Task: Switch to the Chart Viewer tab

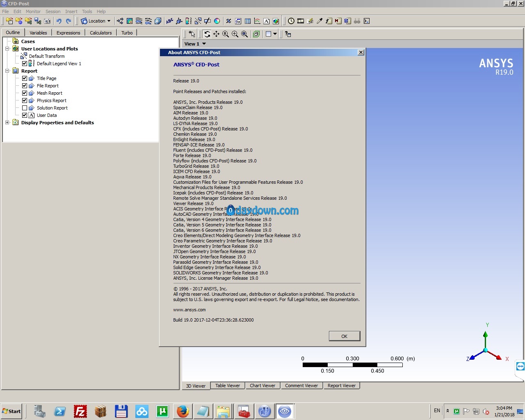Action: pos(262,386)
